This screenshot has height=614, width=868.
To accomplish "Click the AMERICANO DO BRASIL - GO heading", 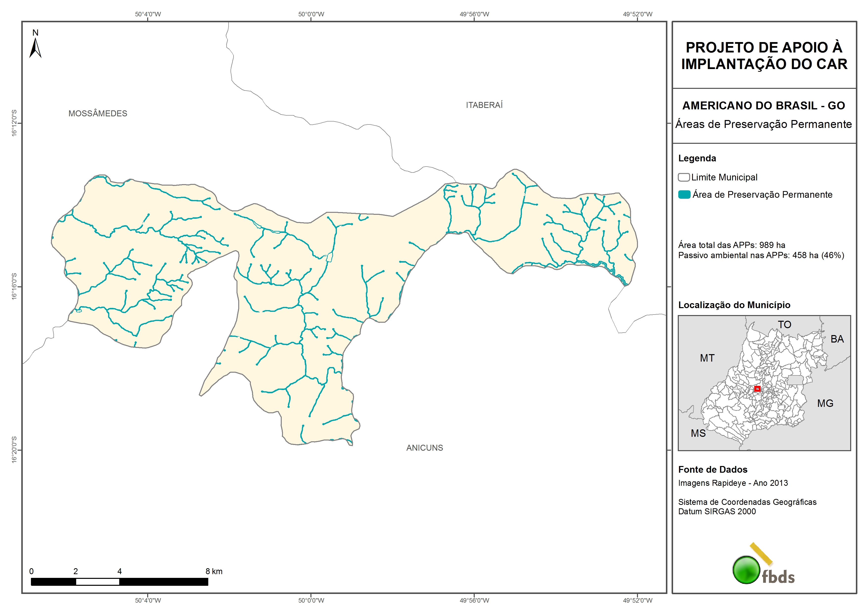I will pos(763,105).
